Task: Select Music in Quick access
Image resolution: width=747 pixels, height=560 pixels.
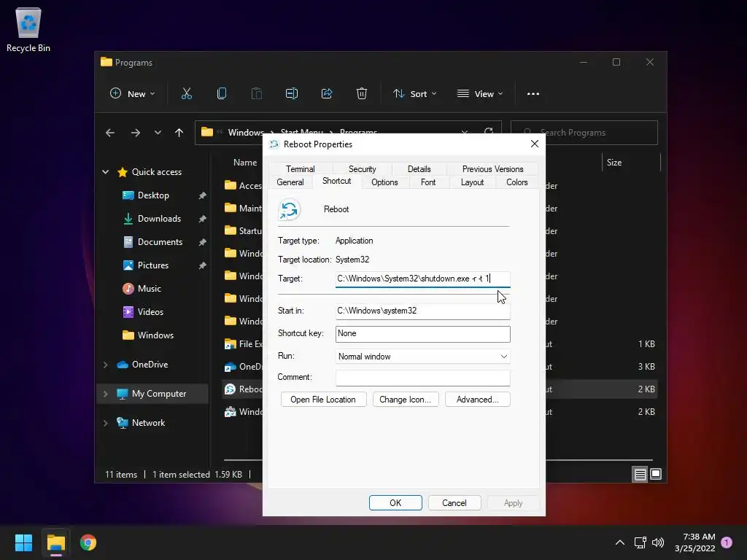Action: (149, 289)
